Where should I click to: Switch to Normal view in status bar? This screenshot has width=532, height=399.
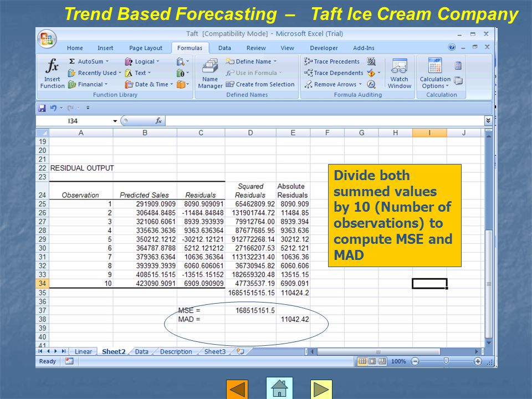click(x=362, y=361)
